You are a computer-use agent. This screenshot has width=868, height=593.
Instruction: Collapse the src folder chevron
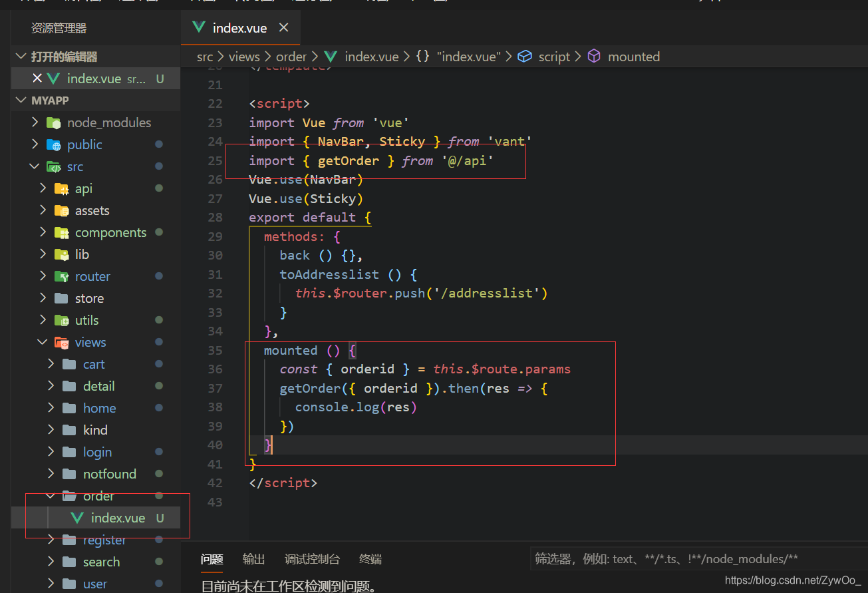[x=35, y=166]
